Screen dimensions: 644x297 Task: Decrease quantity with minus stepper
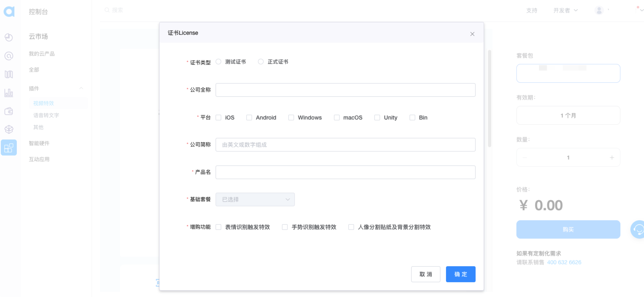[525, 158]
